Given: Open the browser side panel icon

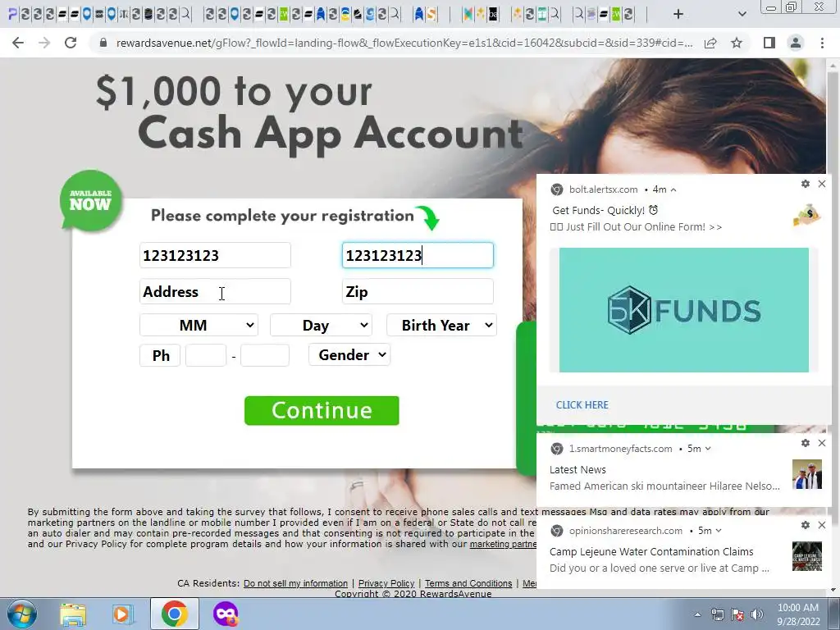Looking at the screenshot, I should click(769, 43).
